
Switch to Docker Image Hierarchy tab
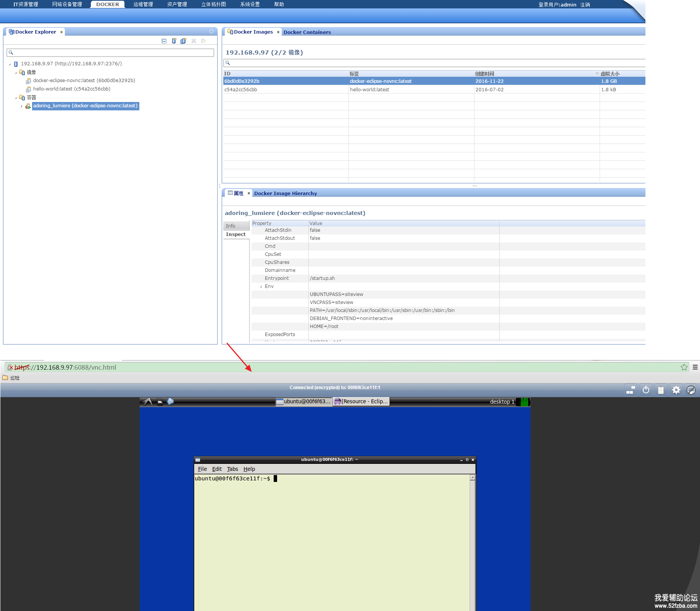pos(285,193)
